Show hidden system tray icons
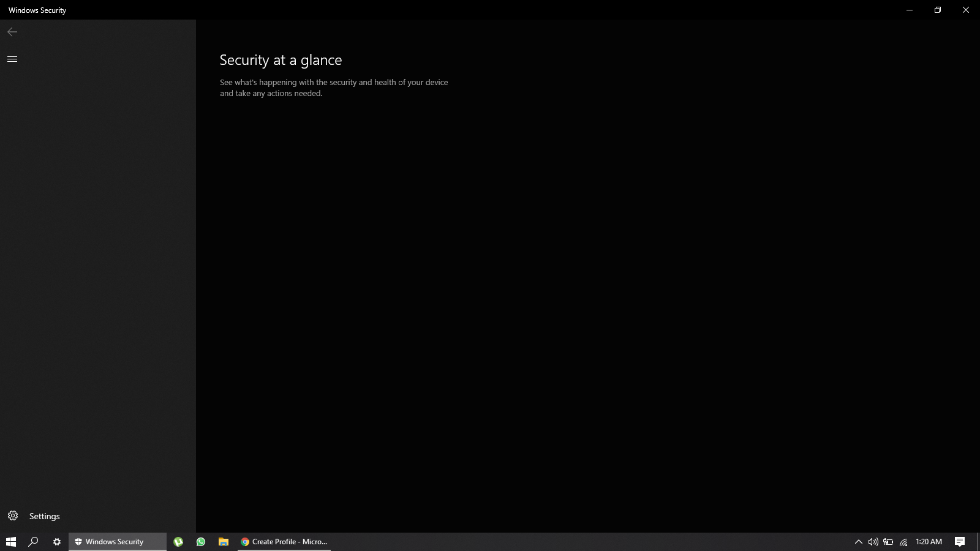Image resolution: width=980 pixels, height=551 pixels. pyautogui.click(x=858, y=542)
